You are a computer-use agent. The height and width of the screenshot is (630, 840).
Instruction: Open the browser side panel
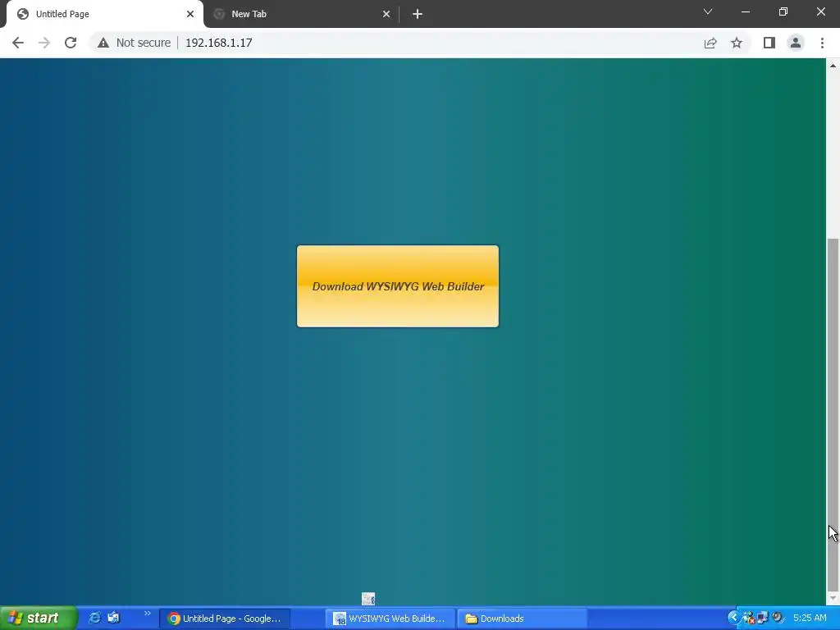point(769,43)
